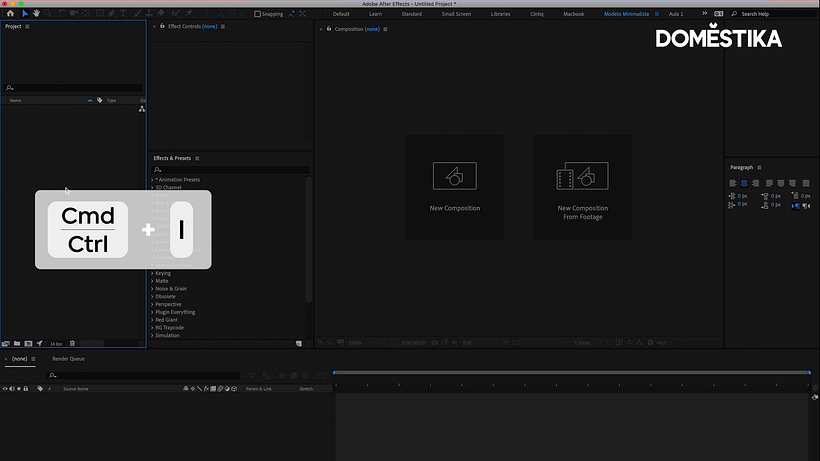This screenshot has width=820, height=461.
Task: Click the trash icon in Project panel
Action: [x=72, y=343]
